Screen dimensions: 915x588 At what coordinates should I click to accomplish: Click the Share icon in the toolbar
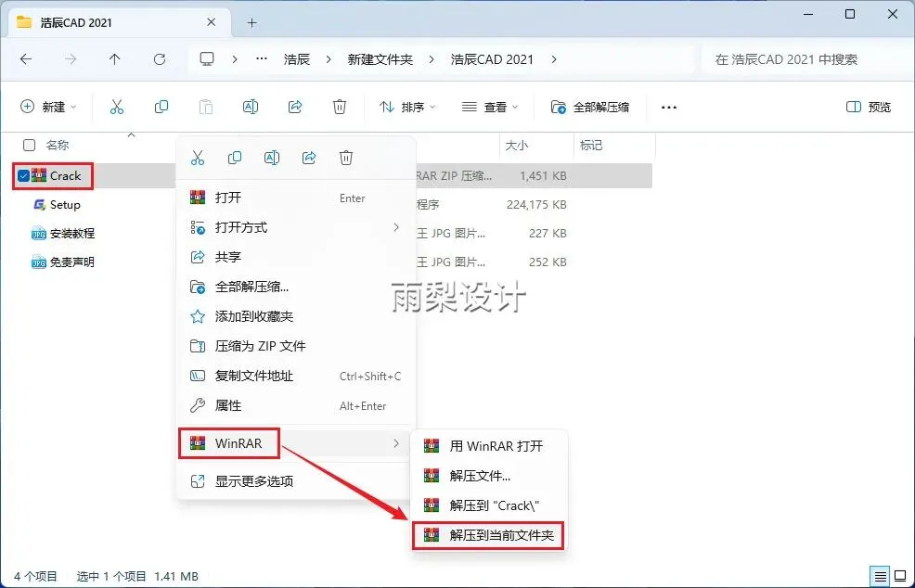pyautogui.click(x=295, y=107)
